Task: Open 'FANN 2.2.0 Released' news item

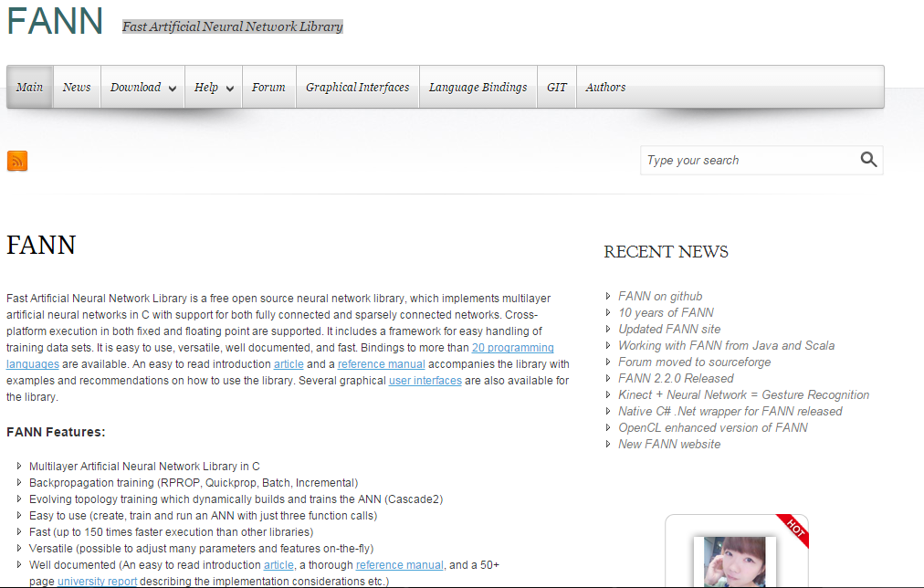Action: tap(676, 378)
